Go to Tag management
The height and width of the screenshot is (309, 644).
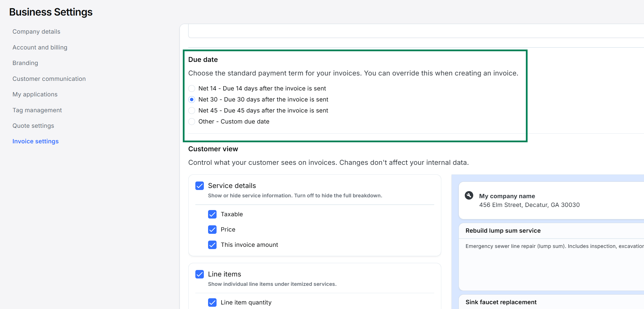(37, 110)
